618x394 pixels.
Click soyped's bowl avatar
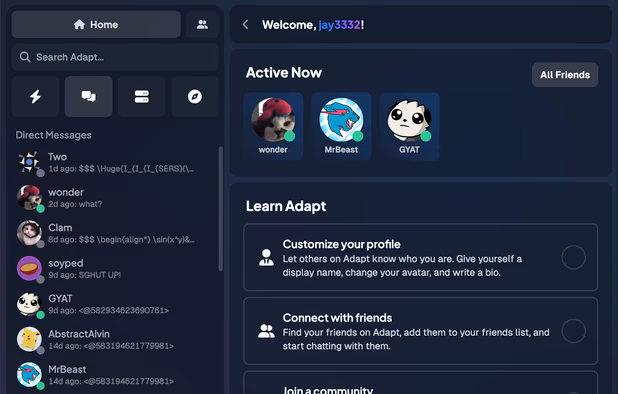coord(29,268)
